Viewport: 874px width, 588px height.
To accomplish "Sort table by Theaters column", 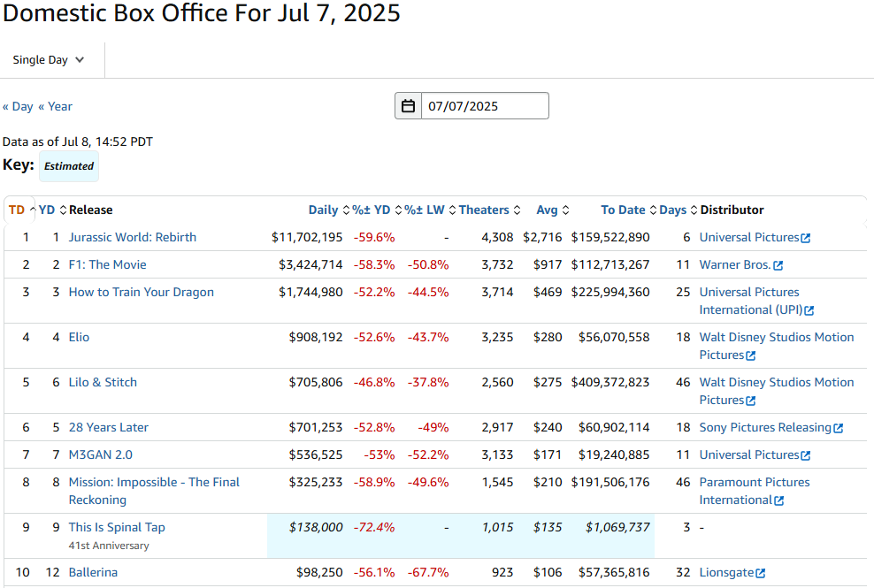I will coord(489,210).
